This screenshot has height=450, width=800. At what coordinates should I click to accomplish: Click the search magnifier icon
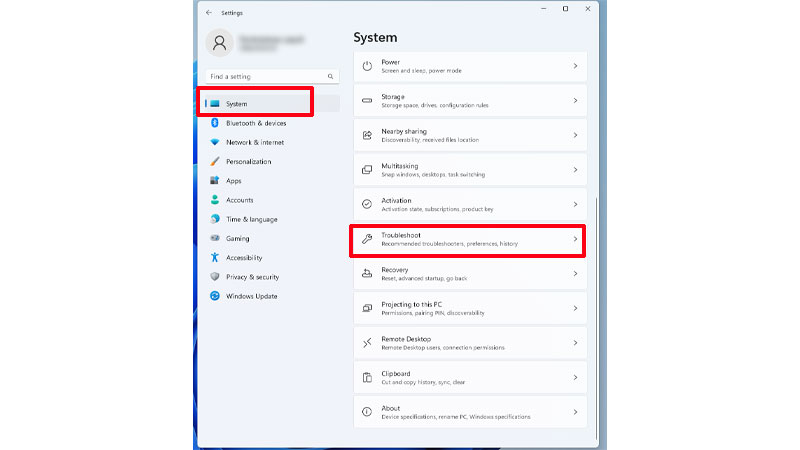(x=331, y=77)
